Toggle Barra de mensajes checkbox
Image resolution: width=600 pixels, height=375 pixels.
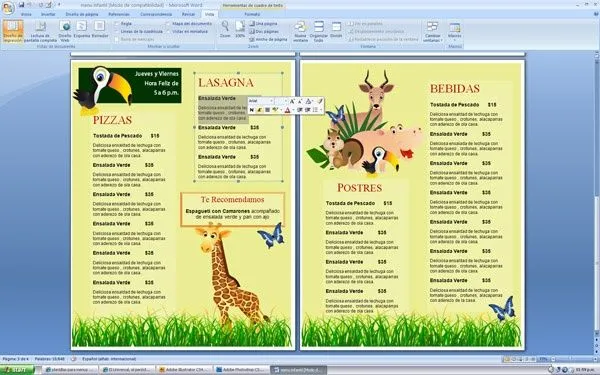pyautogui.click(x=116, y=39)
